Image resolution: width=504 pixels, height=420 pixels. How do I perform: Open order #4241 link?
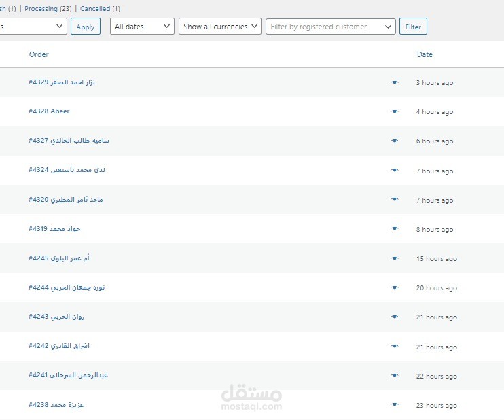[68, 375]
